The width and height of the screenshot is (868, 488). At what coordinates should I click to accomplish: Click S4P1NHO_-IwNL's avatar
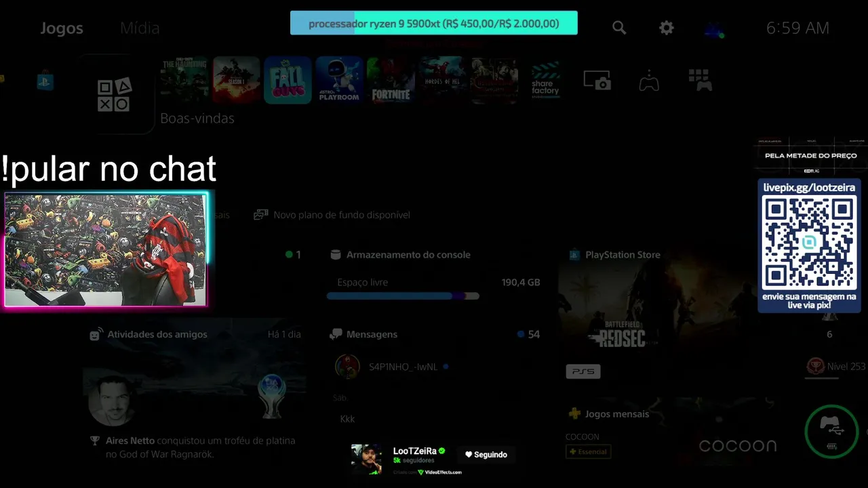[x=347, y=366]
